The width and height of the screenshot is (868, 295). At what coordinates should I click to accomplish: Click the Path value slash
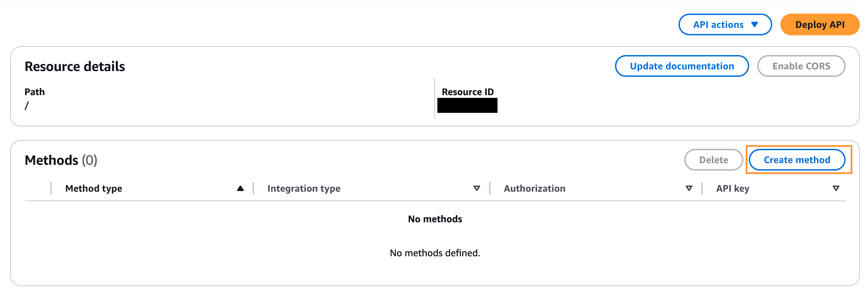point(26,106)
